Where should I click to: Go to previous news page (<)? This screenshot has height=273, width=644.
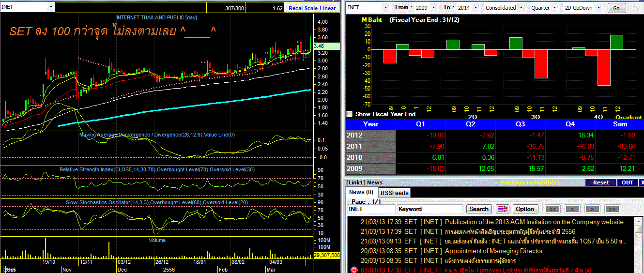(572, 209)
